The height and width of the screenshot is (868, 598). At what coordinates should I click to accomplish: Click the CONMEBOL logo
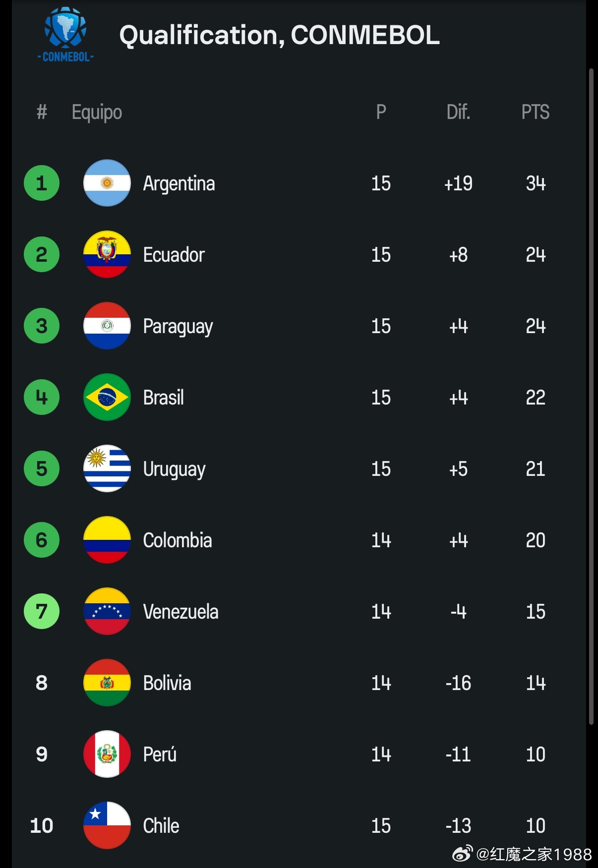coord(65,35)
